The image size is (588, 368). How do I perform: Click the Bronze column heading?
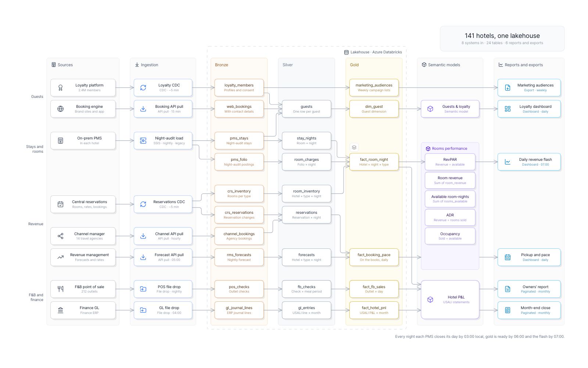(x=222, y=65)
